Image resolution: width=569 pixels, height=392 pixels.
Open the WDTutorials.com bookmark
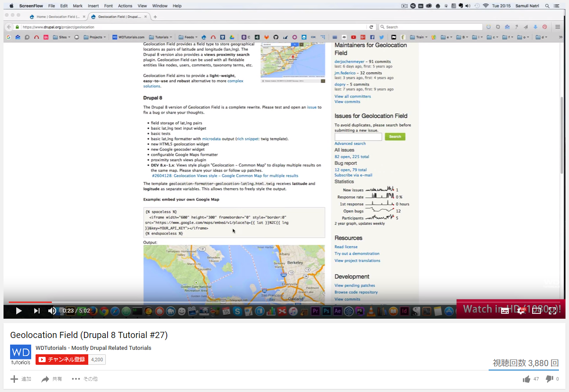coord(129,37)
